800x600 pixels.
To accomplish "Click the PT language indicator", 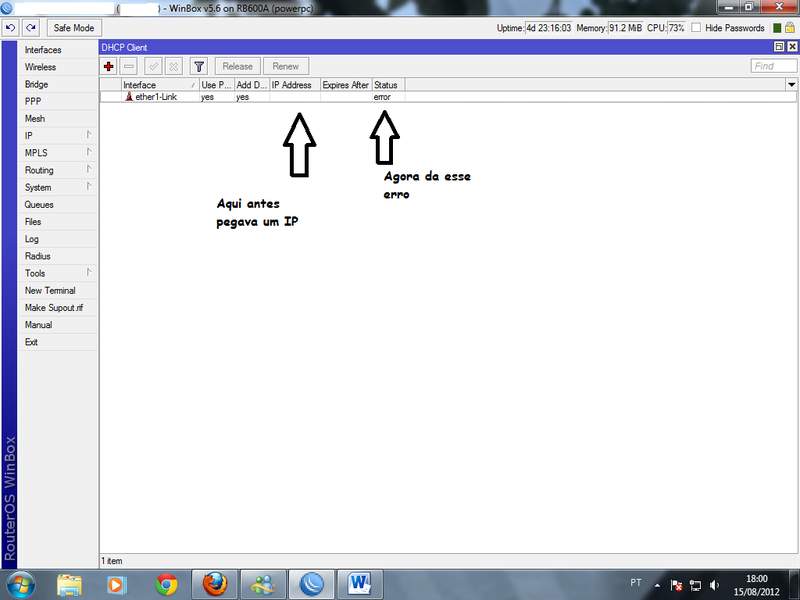I will 636,583.
